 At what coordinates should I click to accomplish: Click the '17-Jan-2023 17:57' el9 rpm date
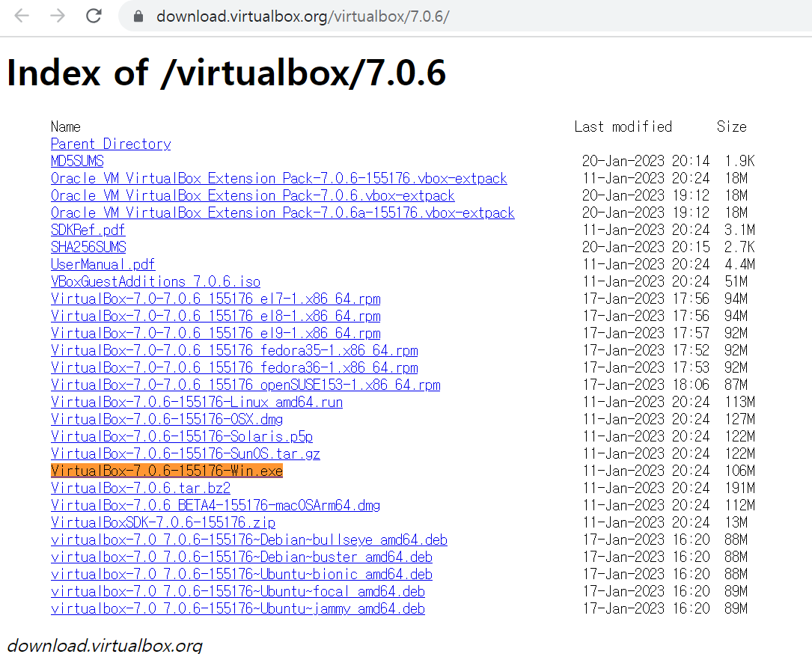pos(646,333)
